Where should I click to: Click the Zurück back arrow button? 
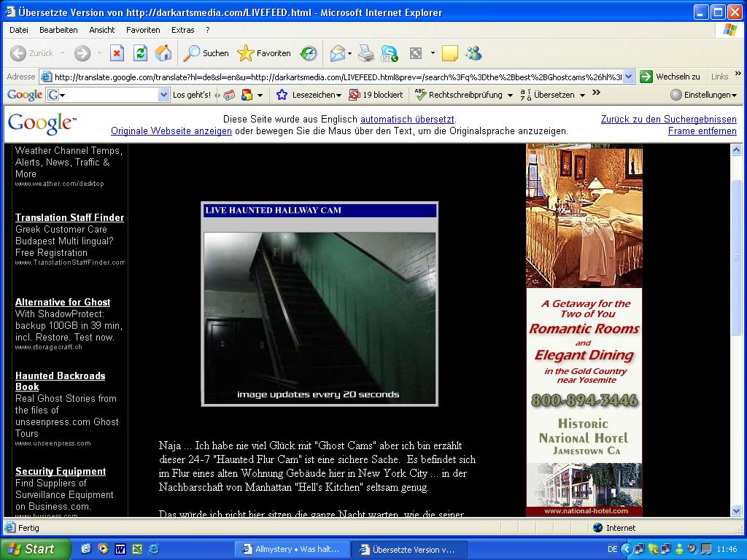pyautogui.click(x=31, y=53)
